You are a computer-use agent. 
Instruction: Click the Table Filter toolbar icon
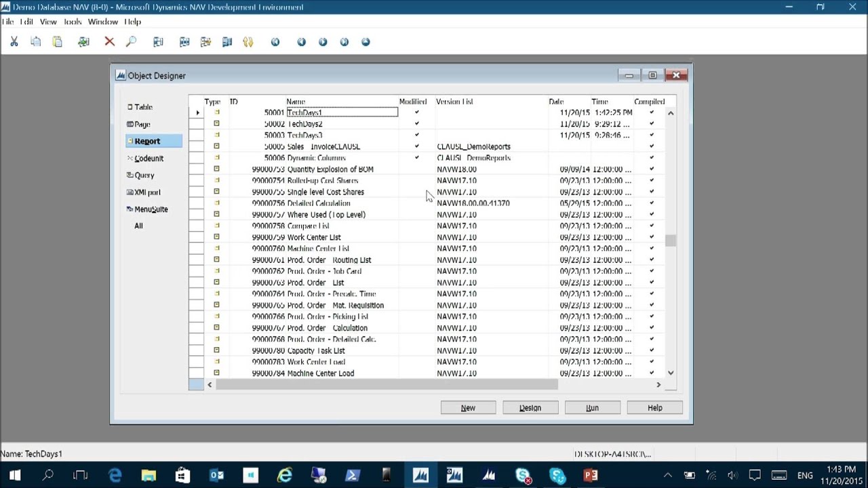pyautogui.click(x=184, y=42)
